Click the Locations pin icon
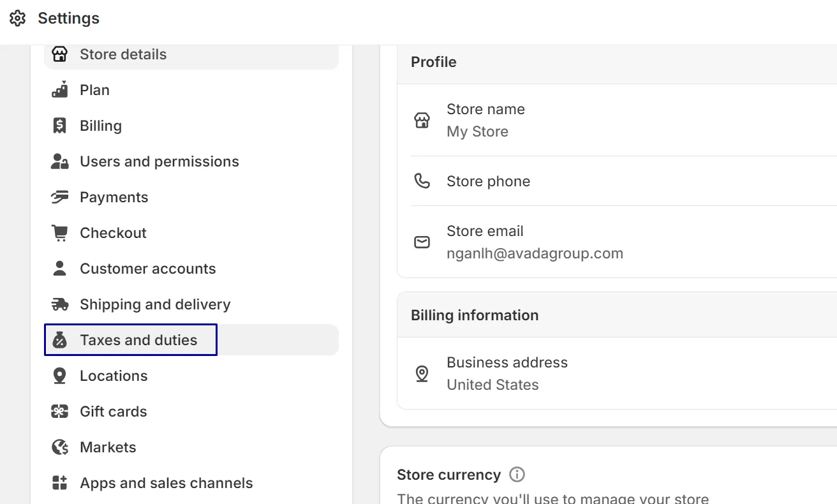 59,376
